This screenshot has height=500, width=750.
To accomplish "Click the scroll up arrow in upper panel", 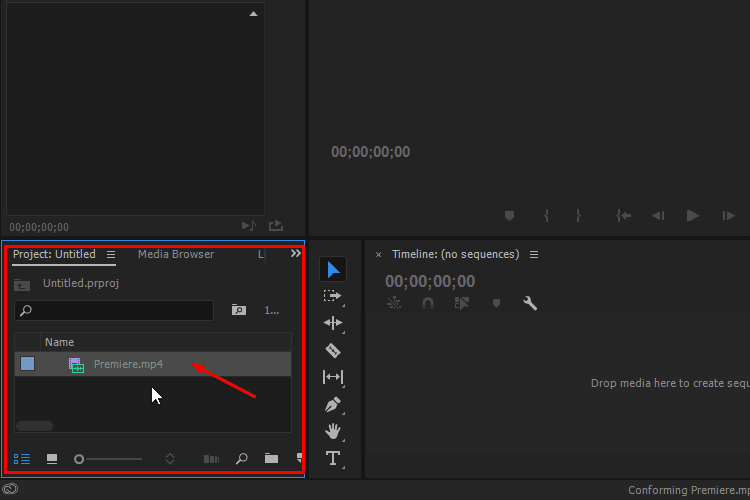I will (x=254, y=14).
